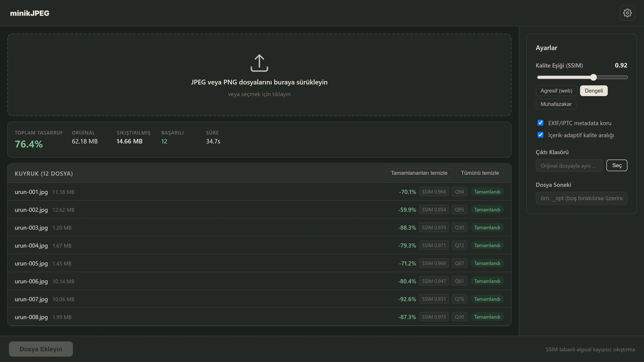Select the Muhafazakar preset
This screenshot has width=644, height=362.
(556, 104)
